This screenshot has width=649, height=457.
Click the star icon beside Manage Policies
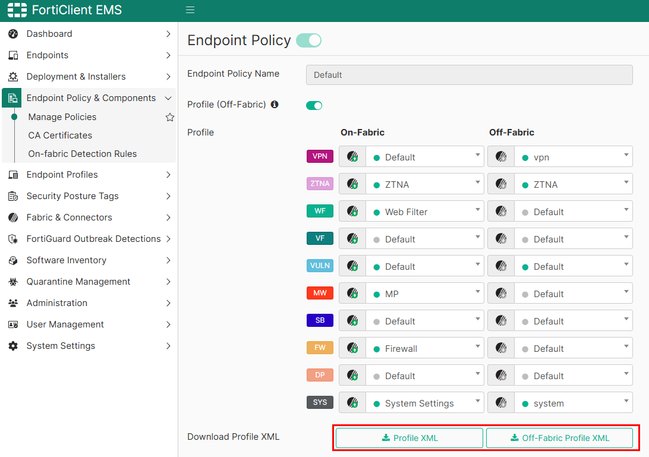[170, 117]
